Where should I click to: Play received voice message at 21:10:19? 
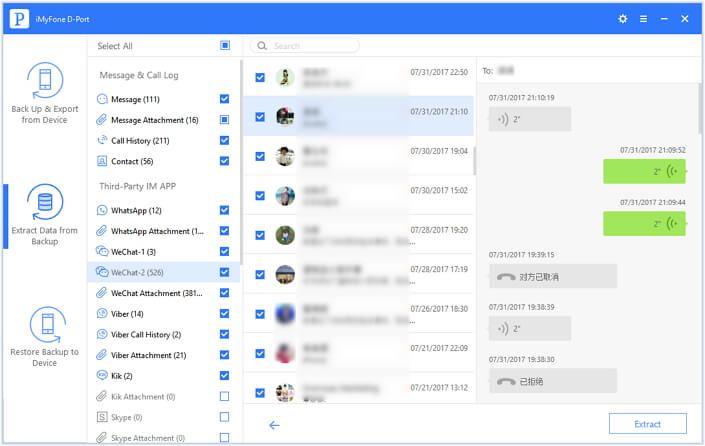tap(530, 119)
